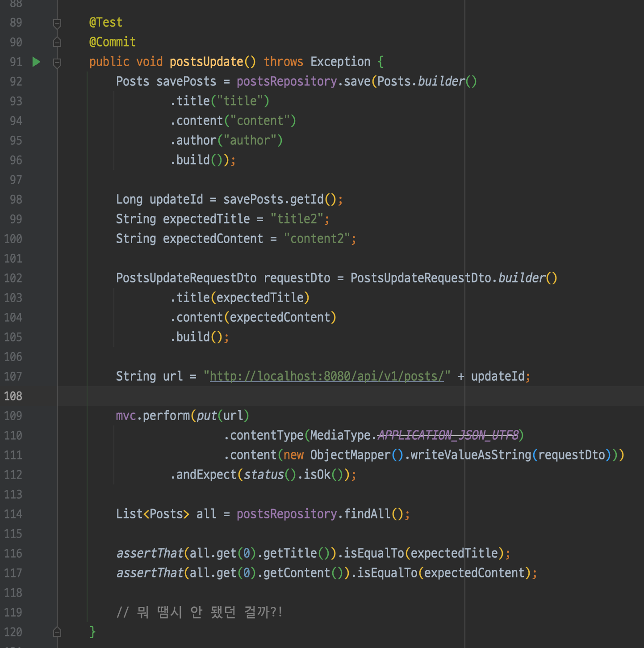This screenshot has height=648, width=644.
Task: Click getTitle() in first assertThat
Action: [x=297, y=553]
